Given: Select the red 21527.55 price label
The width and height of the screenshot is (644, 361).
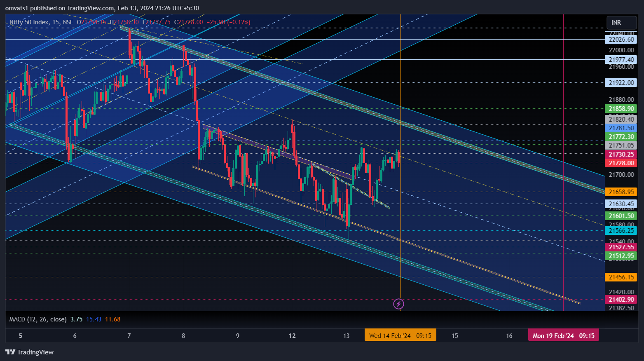Looking at the screenshot, I should coord(621,247).
